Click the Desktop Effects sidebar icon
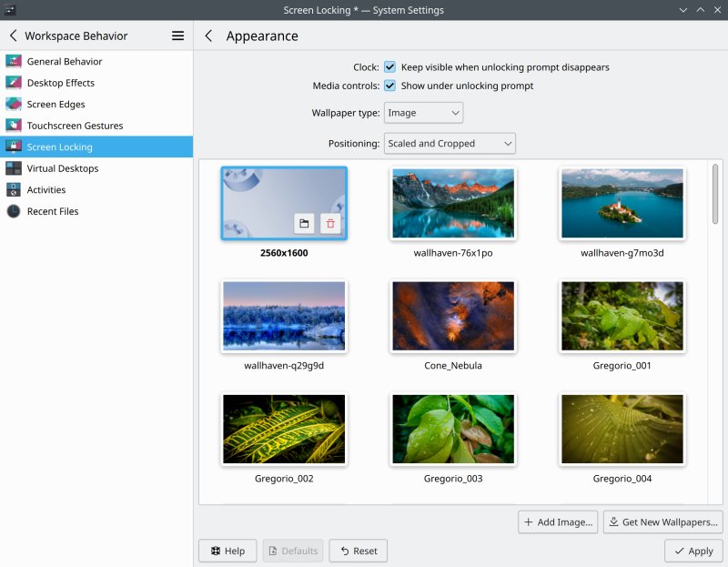The width and height of the screenshot is (728, 567). click(x=14, y=83)
